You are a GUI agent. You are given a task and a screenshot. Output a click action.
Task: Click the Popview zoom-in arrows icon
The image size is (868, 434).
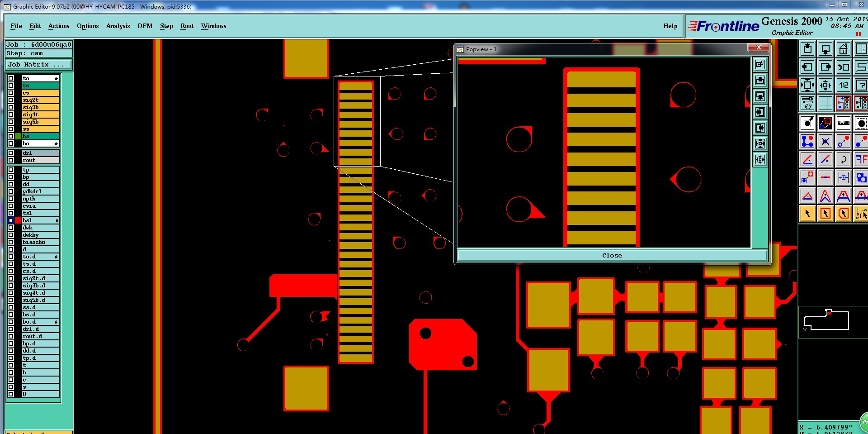[760, 144]
